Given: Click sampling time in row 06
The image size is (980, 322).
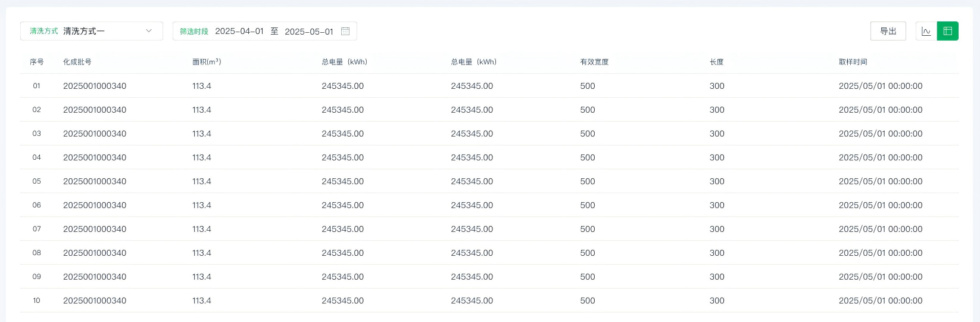Looking at the screenshot, I should tap(881, 205).
